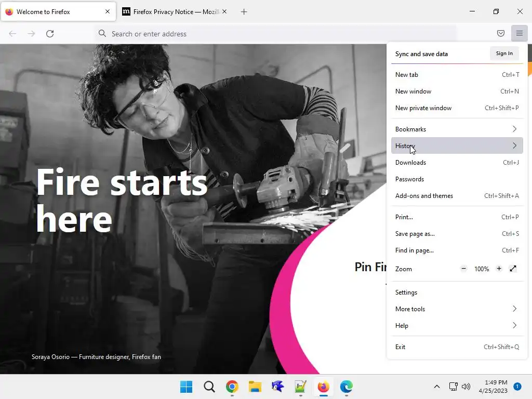Open the notification badge icon

click(517, 387)
